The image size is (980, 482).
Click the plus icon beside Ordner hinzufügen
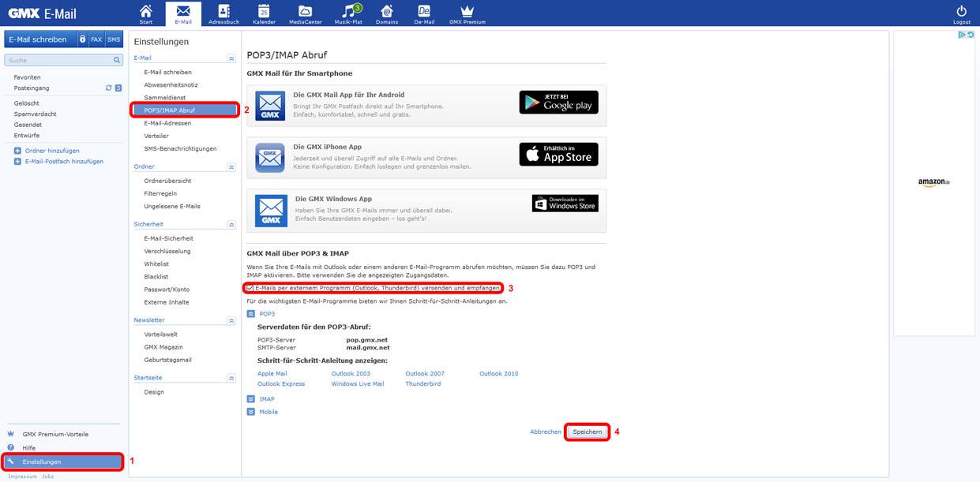point(17,151)
